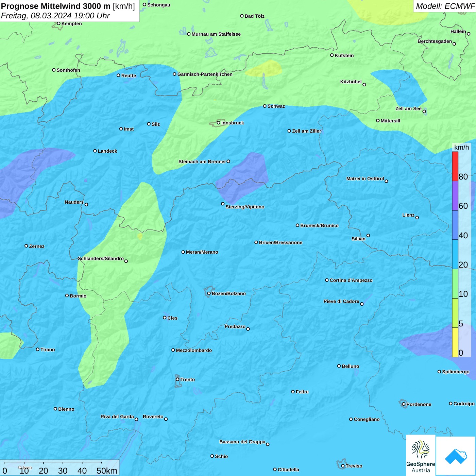Click the Landeck location marker

point(95,151)
